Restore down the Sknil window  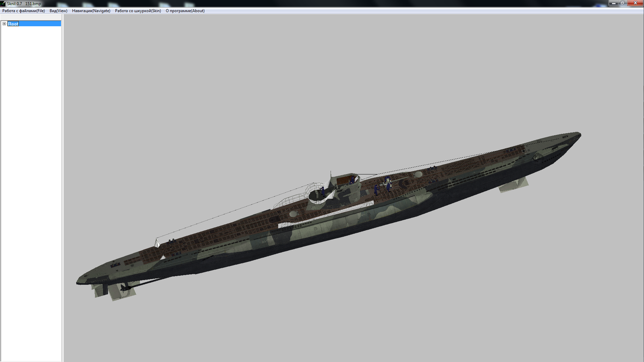tap(623, 3)
